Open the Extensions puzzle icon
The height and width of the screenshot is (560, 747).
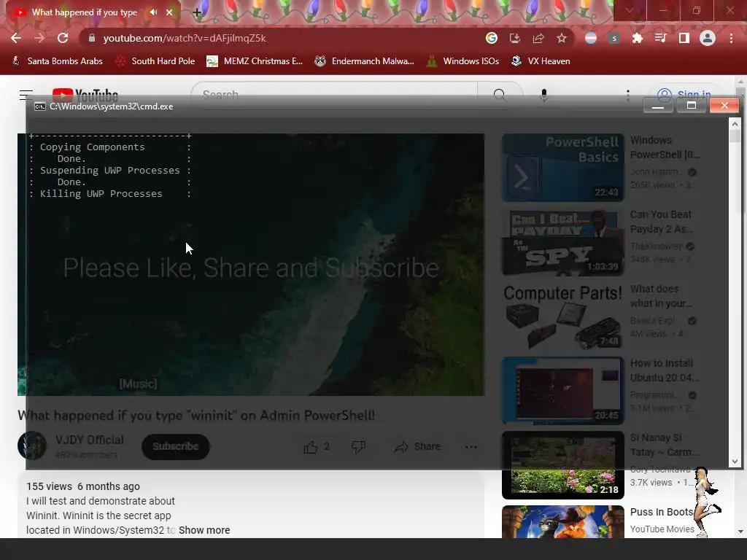pos(638,38)
